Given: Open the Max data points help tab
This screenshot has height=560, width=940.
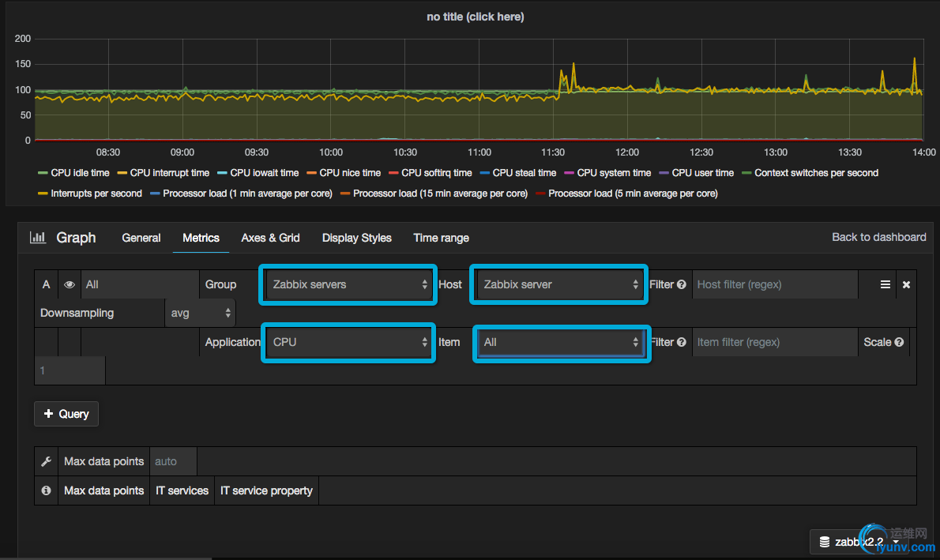Looking at the screenshot, I should click(x=103, y=490).
